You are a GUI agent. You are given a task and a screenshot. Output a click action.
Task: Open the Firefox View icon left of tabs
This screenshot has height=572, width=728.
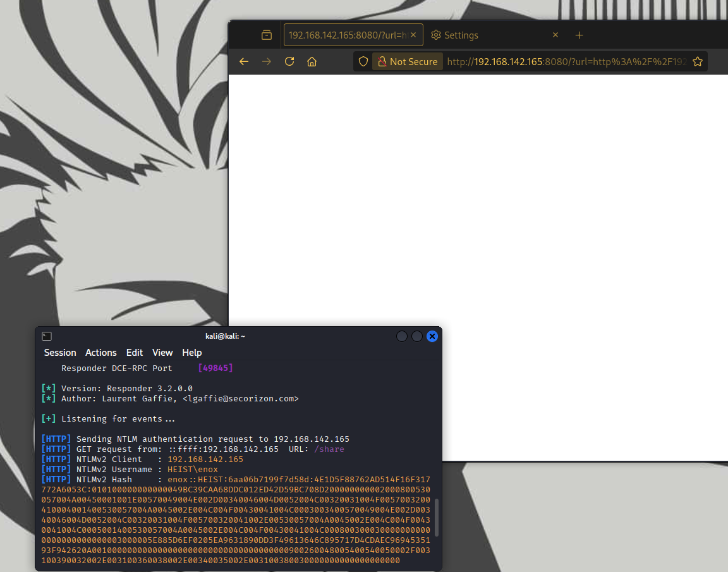(x=267, y=35)
